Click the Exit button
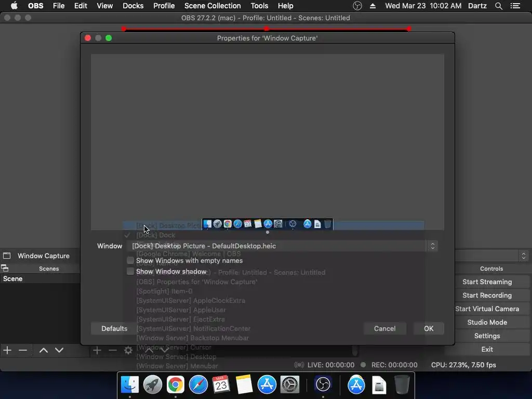 pos(487,350)
